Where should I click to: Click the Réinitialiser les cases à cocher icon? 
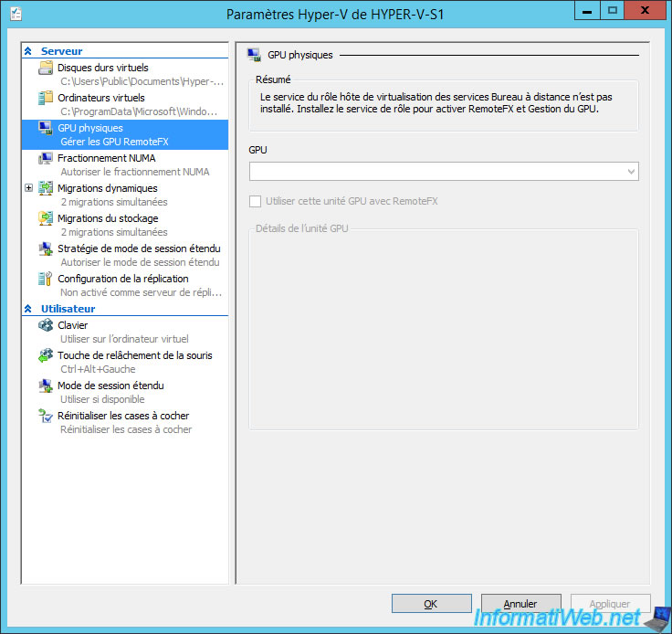pyautogui.click(x=46, y=416)
